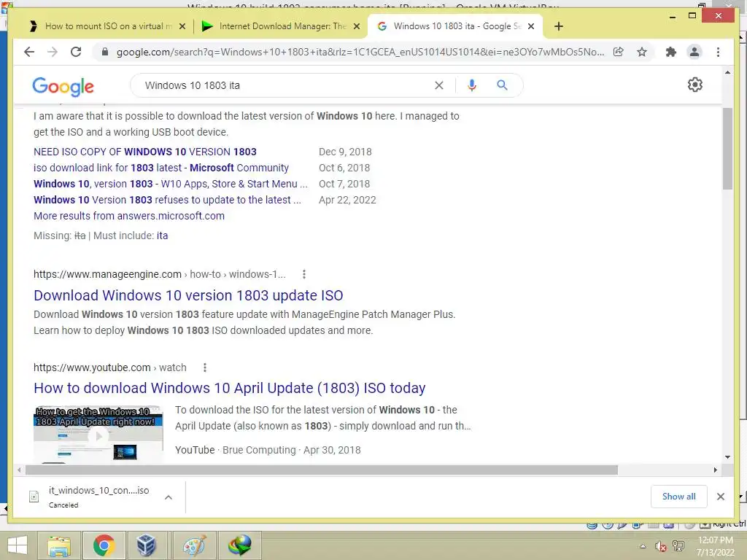Click the horizontal scrollbar thumb

[x=322, y=470]
